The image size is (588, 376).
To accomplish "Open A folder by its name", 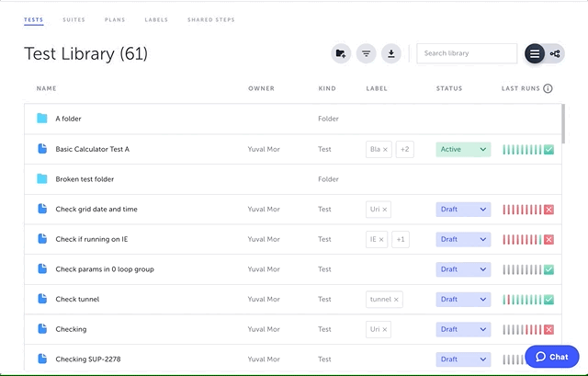I will pyautogui.click(x=68, y=119).
